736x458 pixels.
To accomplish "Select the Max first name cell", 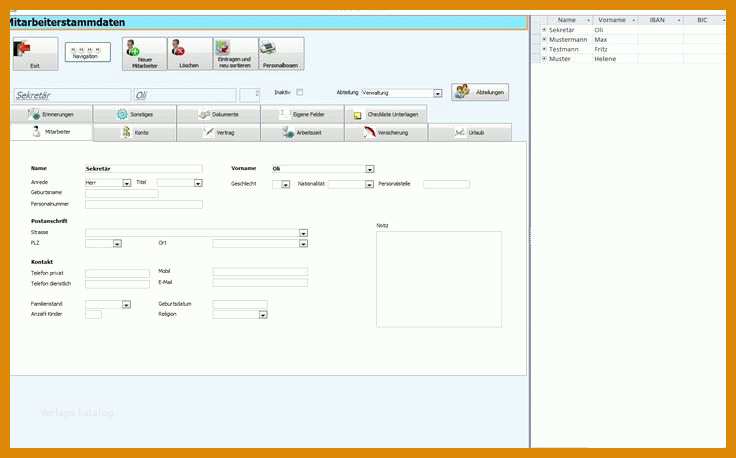I will (x=615, y=40).
